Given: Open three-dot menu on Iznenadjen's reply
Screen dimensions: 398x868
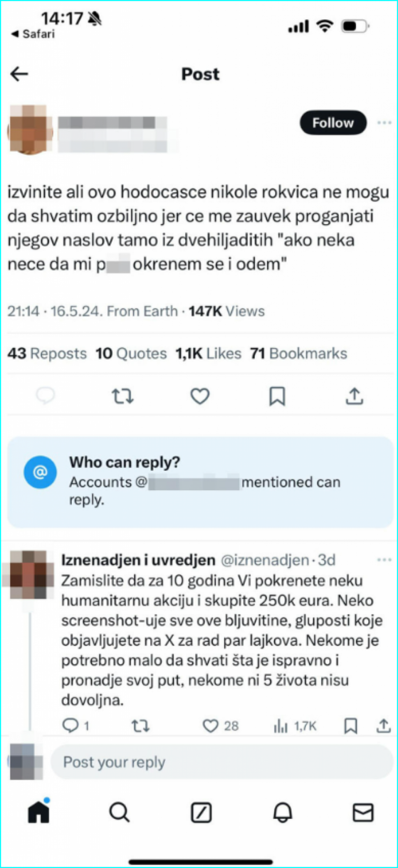Looking at the screenshot, I should [x=384, y=560].
